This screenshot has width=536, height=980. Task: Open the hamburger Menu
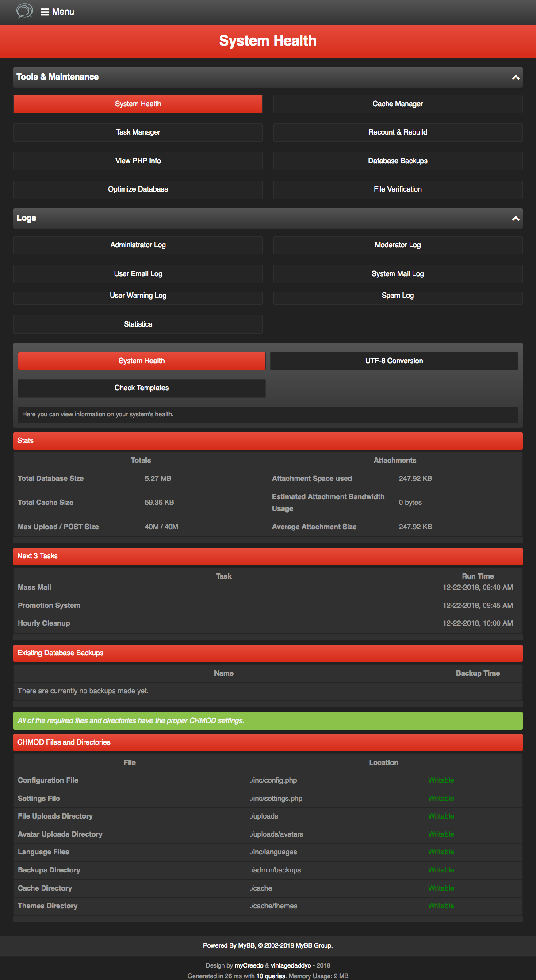(x=57, y=12)
